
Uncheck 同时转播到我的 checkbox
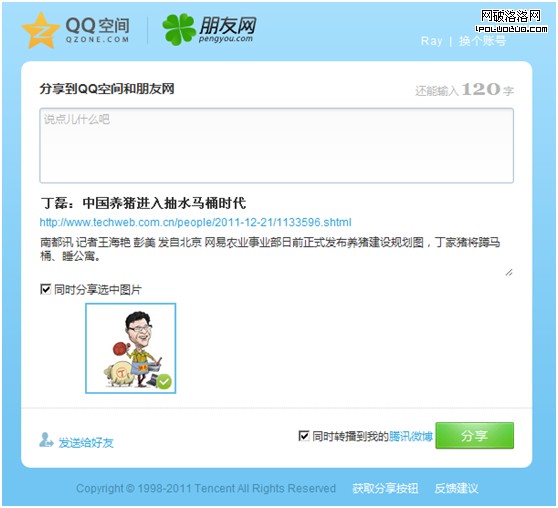(303, 435)
